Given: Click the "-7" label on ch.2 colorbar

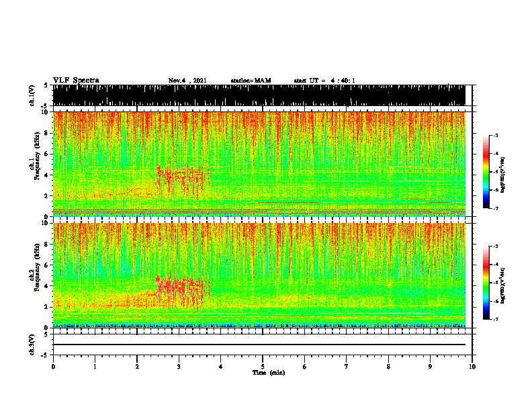Looking at the screenshot, I should (496, 320).
